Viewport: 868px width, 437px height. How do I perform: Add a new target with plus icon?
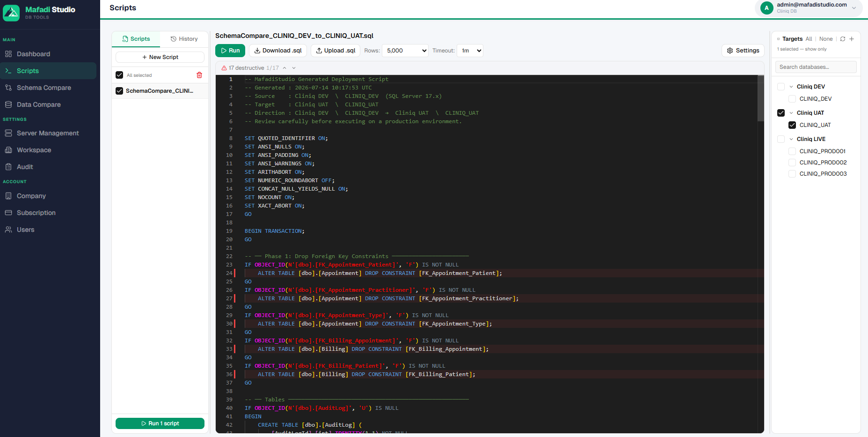pyautogui.click(x=852, y=39)
